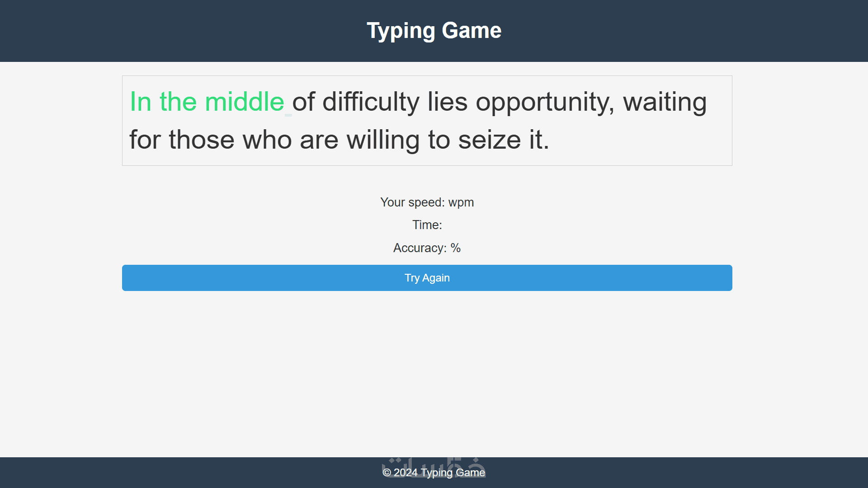Click the green word "middle"

244,102
